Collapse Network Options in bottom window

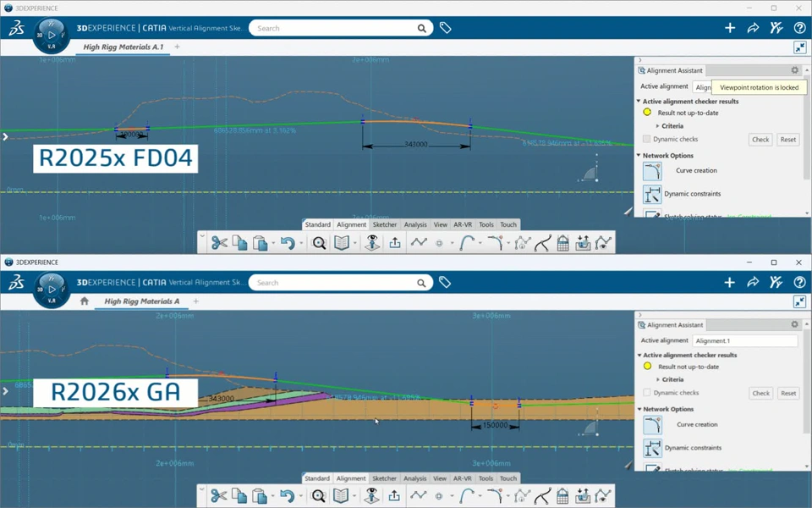click(x=639, y=409)
